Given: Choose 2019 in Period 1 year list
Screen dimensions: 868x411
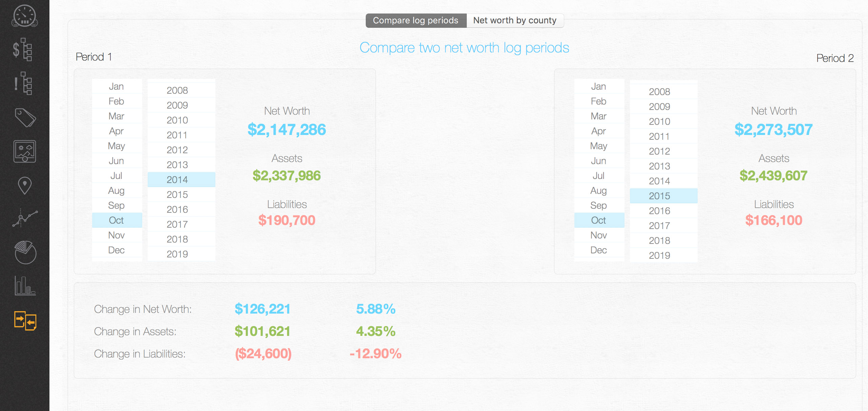Looking at the screenshot, I should tap(181, 254).
